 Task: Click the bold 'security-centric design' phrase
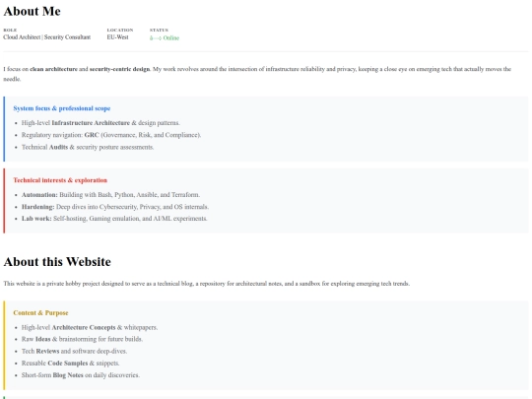pos(119,69)
